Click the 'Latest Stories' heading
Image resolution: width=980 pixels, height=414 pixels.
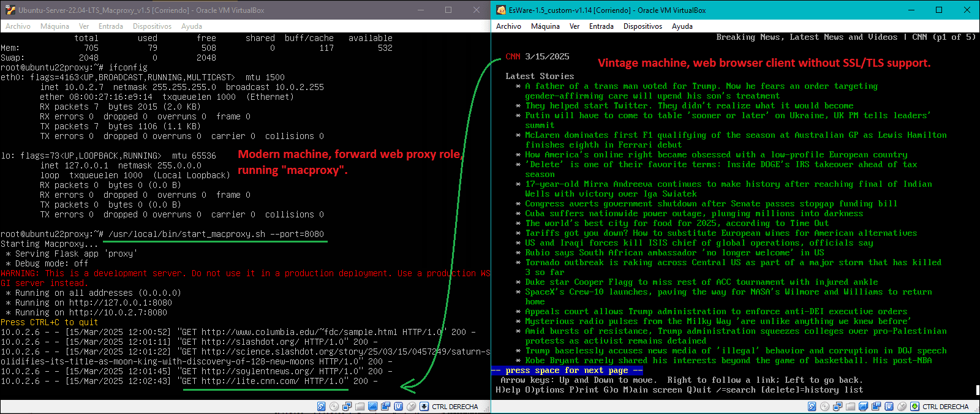pos(540,76)
